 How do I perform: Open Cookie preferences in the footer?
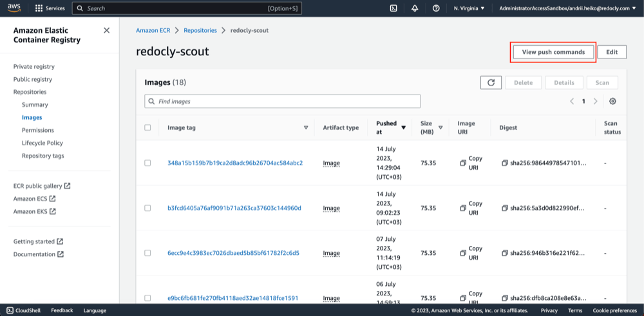615,310
